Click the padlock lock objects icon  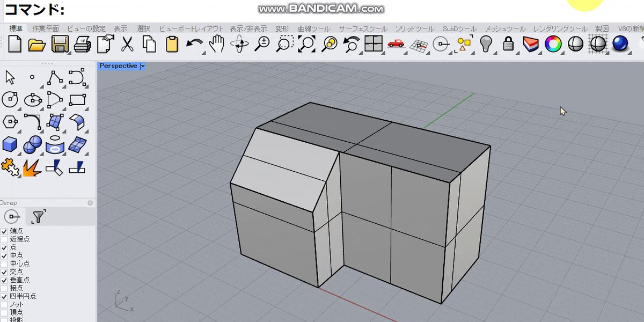coord(508,44)
